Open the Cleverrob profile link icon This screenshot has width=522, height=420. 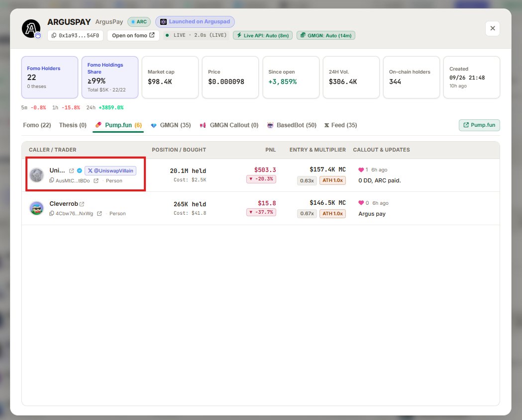coord(82,204)
